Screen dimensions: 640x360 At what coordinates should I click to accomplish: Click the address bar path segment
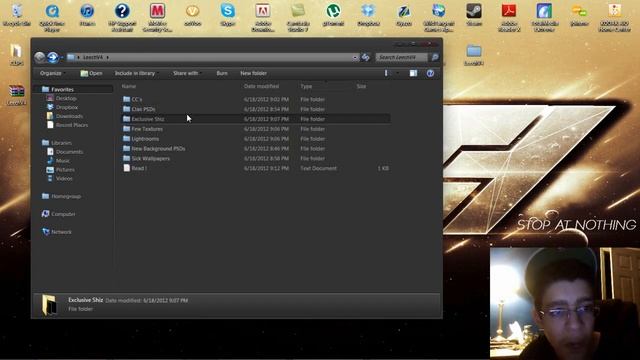[x=93, y=58]
